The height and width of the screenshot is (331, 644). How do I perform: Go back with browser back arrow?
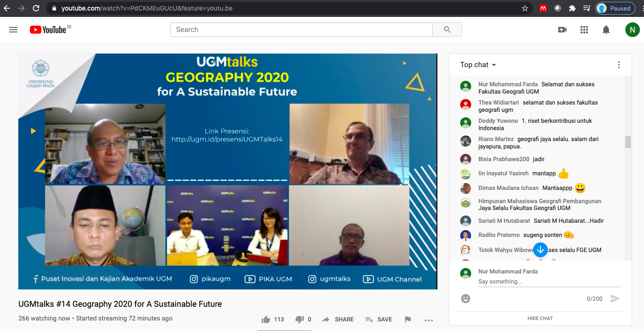(7, 8)
